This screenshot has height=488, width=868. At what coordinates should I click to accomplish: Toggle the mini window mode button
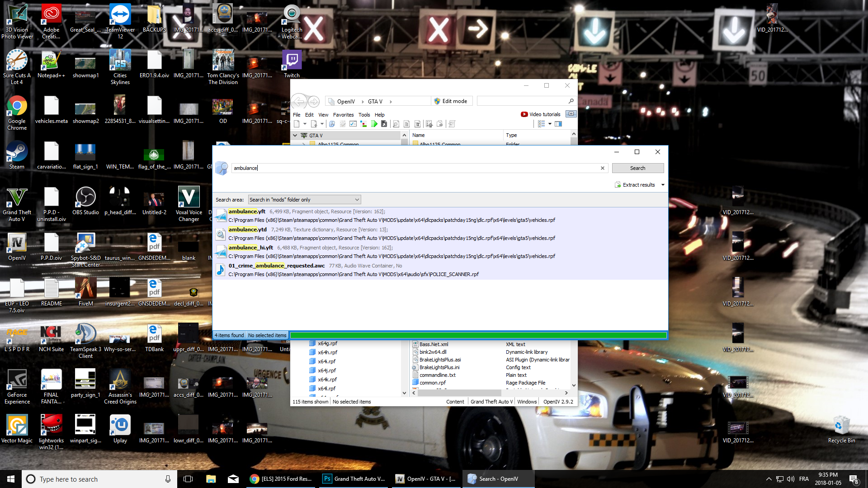[x=571, y=114]
